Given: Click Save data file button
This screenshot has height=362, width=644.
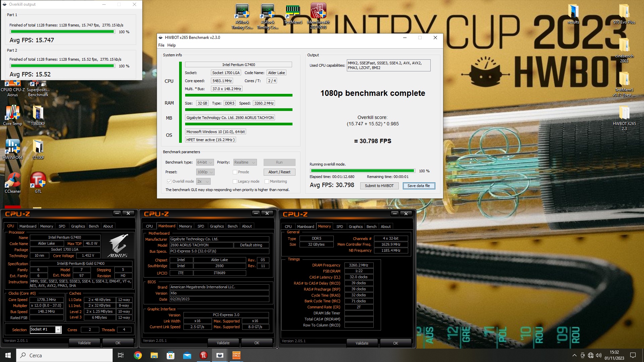Looking at the screenshot, I should [x=419, y=186].
